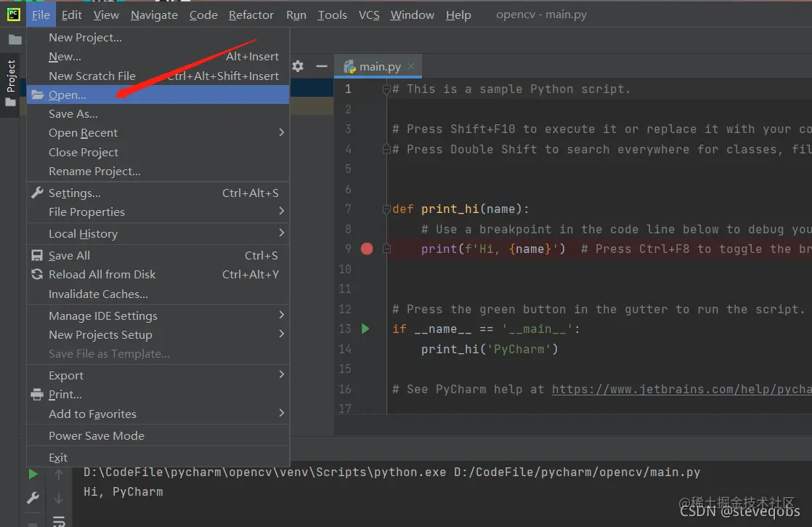Open the Window menu
Viewport: 812px width, 527px height.
[413, 15]
